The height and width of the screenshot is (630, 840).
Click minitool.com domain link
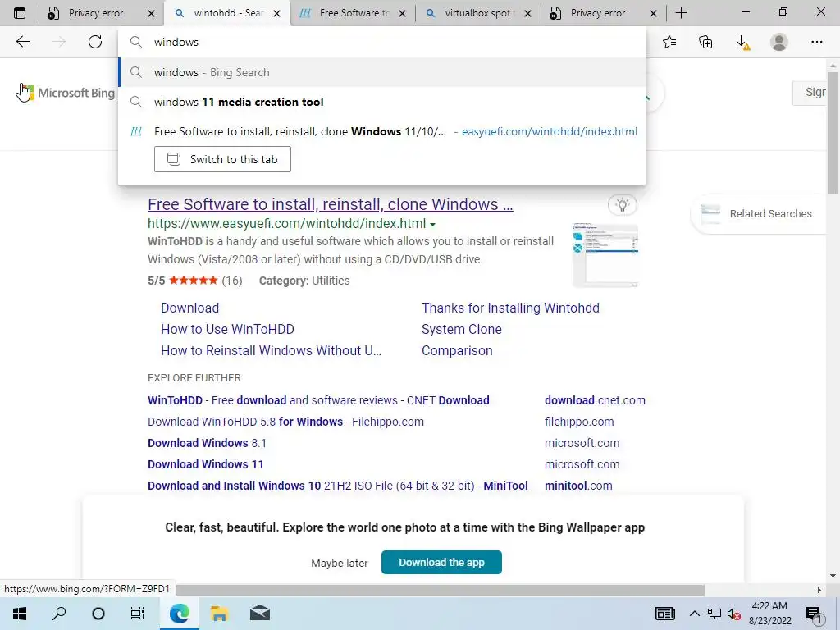click(x=578, y=486)
